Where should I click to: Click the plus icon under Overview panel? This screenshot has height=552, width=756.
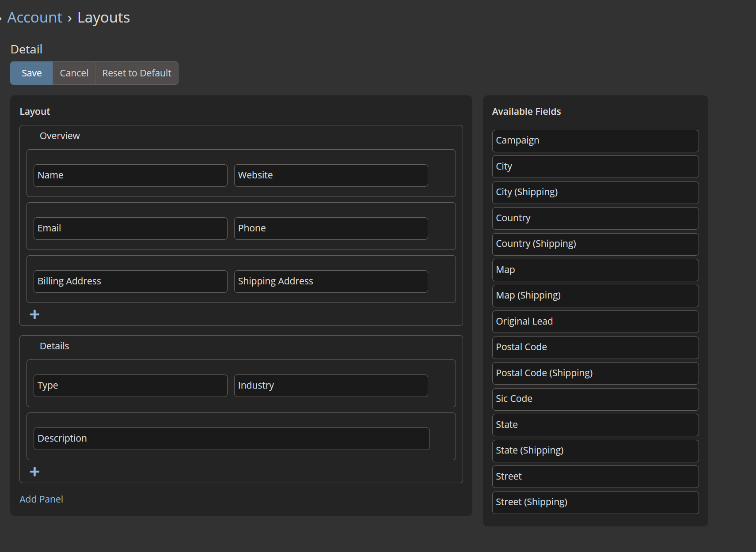(34, 314)
